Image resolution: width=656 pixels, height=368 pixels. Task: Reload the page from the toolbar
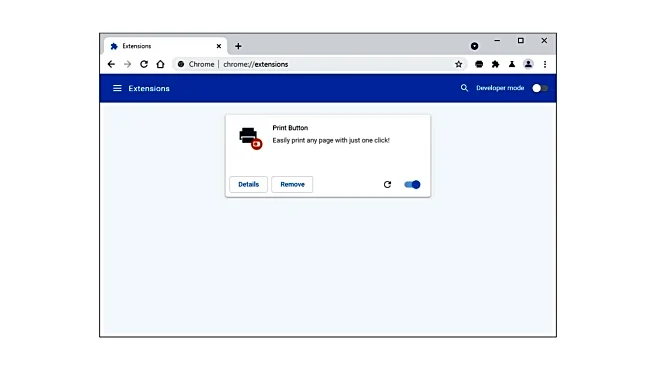tap(144, 64)
